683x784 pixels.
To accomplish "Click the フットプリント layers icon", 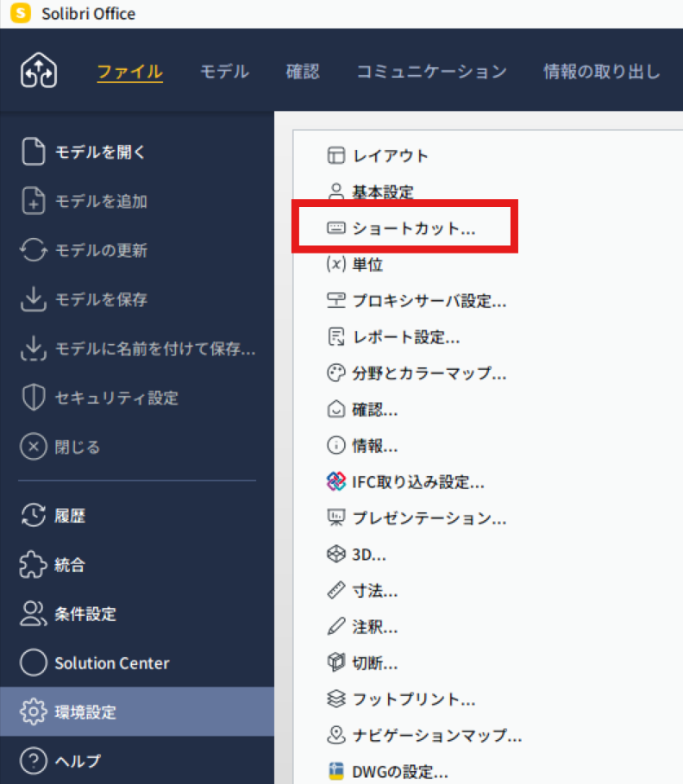I will pyautogui.click(x=336, y=699).
